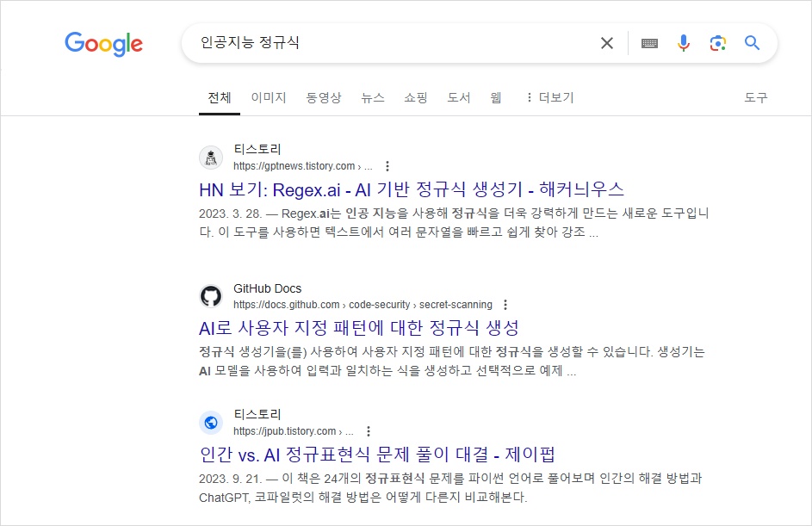
Task: Open the 도구 search tools
Action: coord(755,97)
